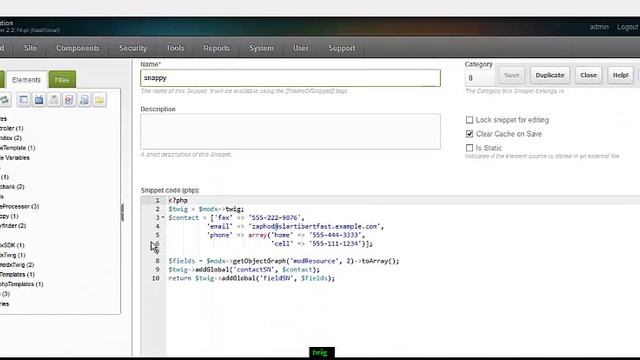The width and height of the screenshot is (640, 360).
Task: Open the Category dropdown field
Action: pyautogui.click(x=479, y=78)
